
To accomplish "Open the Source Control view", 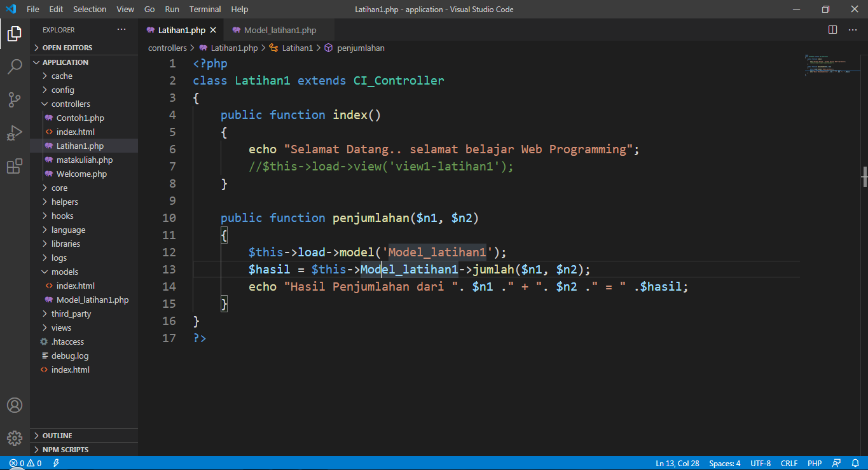I will tap(15, 99).
